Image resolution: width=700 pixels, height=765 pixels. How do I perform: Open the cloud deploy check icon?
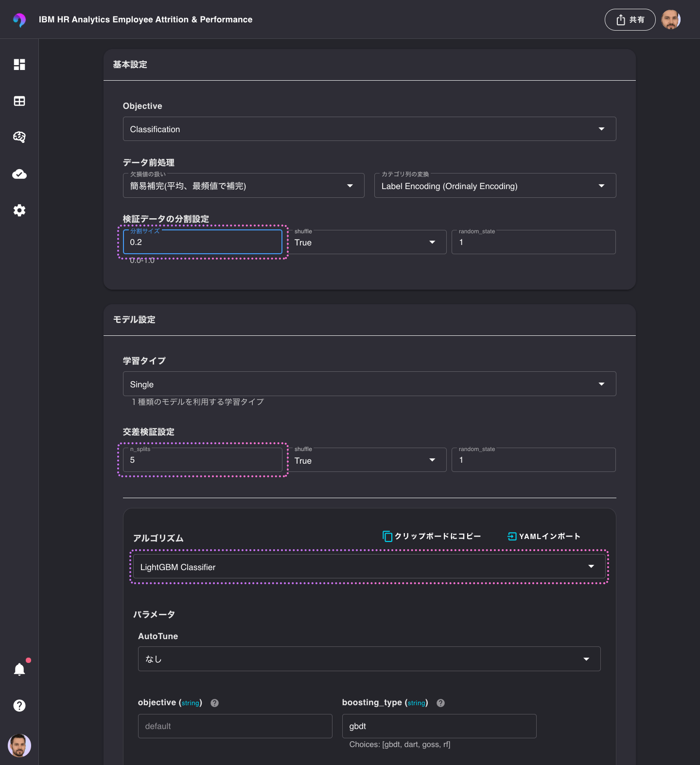[19, 174]
